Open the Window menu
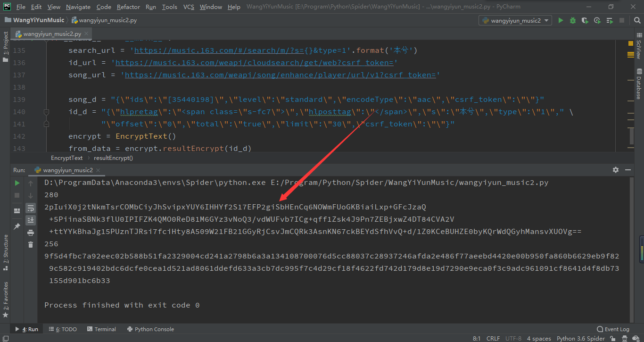The width and height of the screenshot is (644, 342). [211, 7]
